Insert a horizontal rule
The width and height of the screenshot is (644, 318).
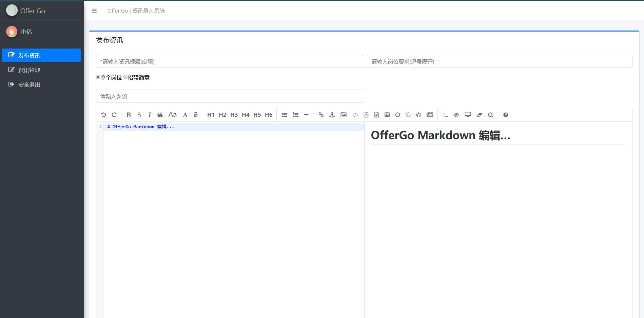coord(306,115)
